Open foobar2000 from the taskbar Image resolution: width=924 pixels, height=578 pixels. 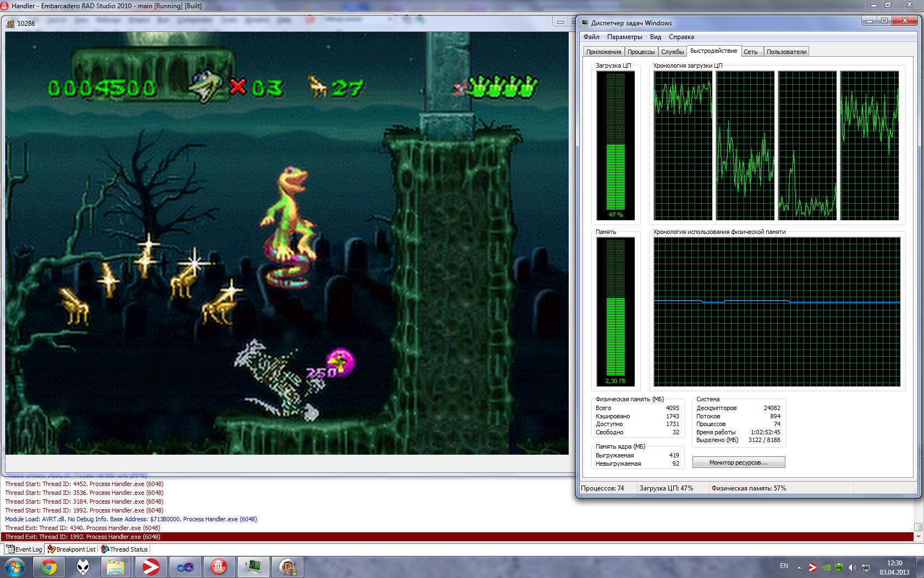point(83,566)
